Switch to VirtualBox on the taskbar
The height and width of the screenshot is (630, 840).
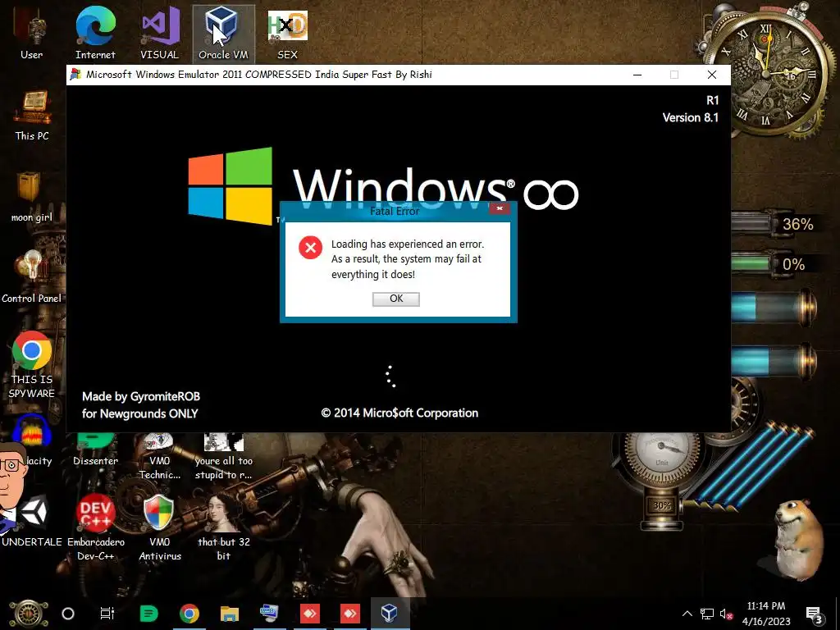[x=390, y=614]
